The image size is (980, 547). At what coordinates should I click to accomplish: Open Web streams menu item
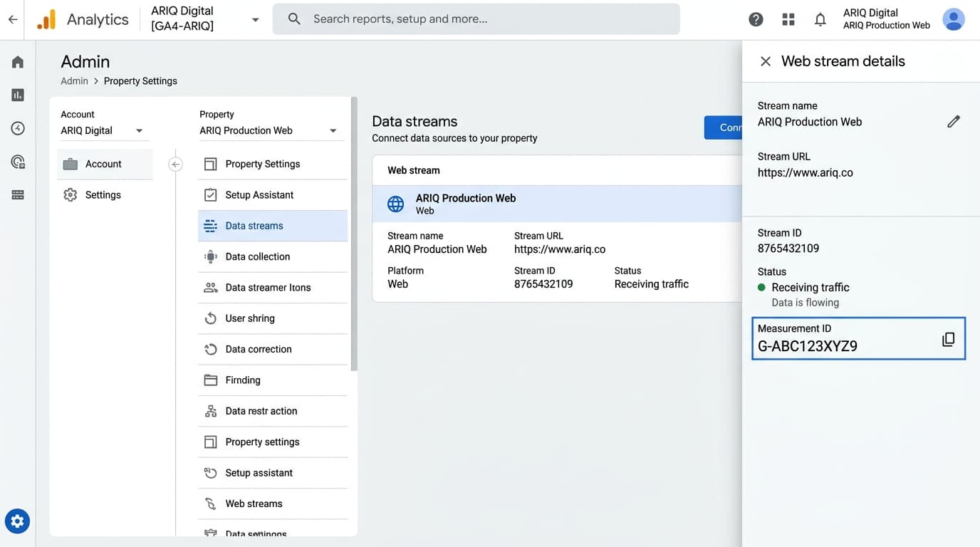click(x=273, y=504)
